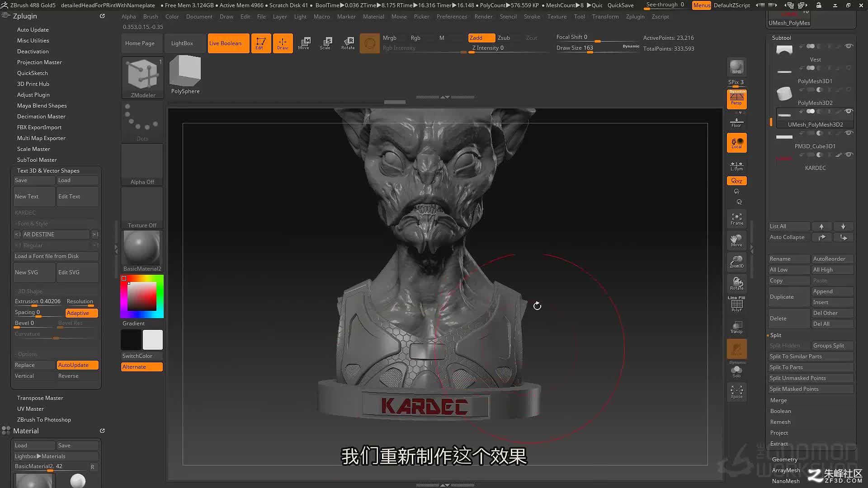Click the Frame icon
This screenshot has height=488, width=868.
click(x=736, y=219)
